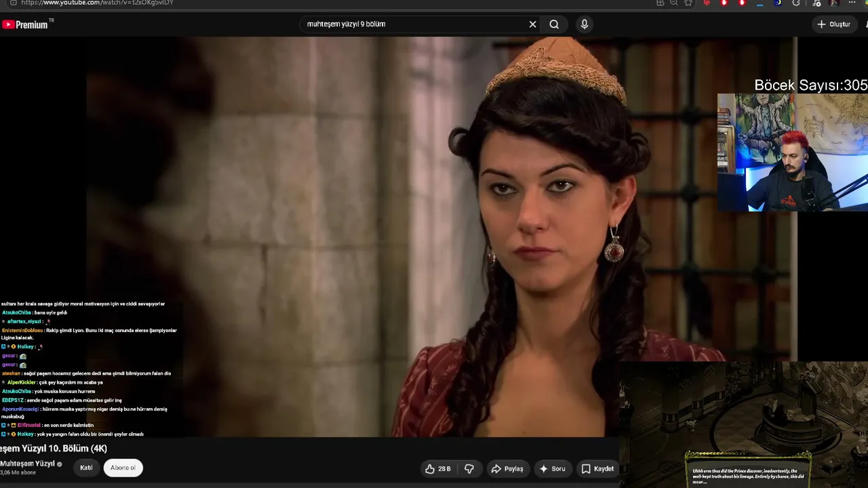The height and width of the screenshot is (488, 868).
Task: Click the Prince lineage dialogue box
Action: point(748,470)
